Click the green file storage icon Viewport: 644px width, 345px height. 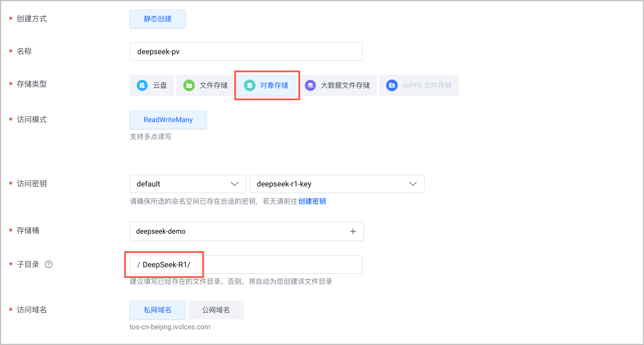pyautogui.click(x=189, y=85)
